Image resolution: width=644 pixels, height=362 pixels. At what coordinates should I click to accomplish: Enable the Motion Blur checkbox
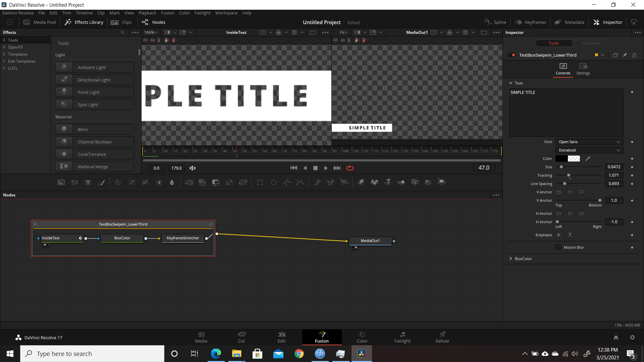(558, 247)
